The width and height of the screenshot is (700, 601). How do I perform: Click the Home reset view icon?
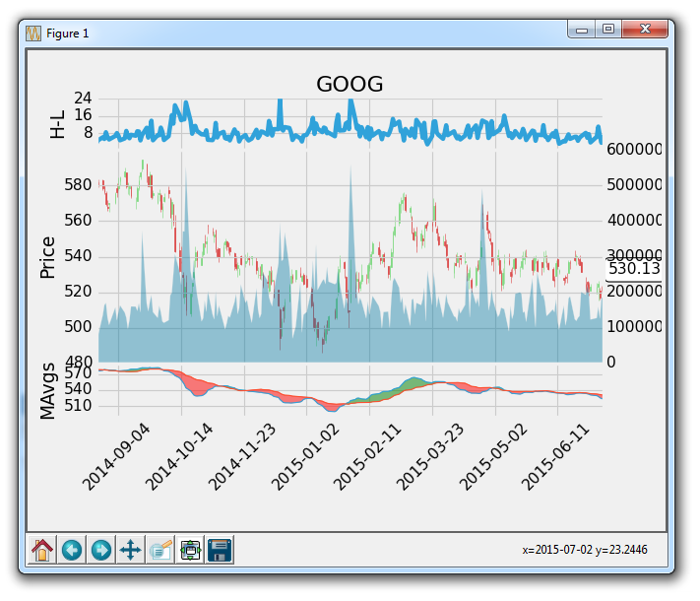pos(42,549)
